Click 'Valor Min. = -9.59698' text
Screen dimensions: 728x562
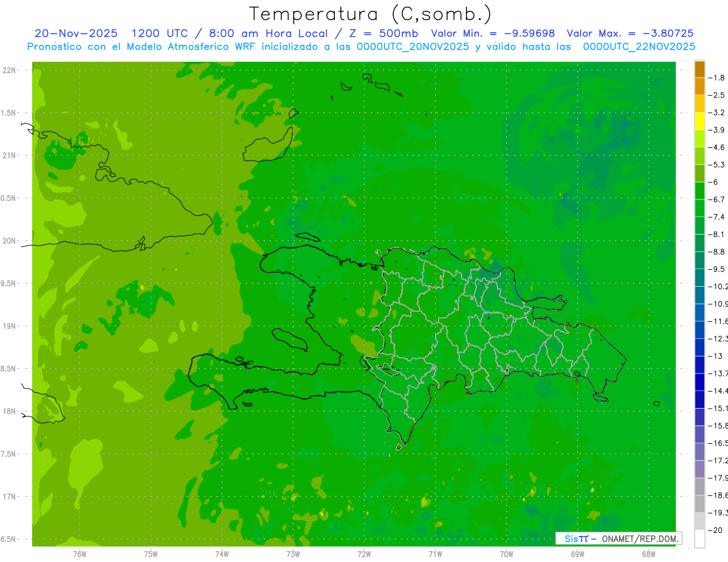[493, 33]
